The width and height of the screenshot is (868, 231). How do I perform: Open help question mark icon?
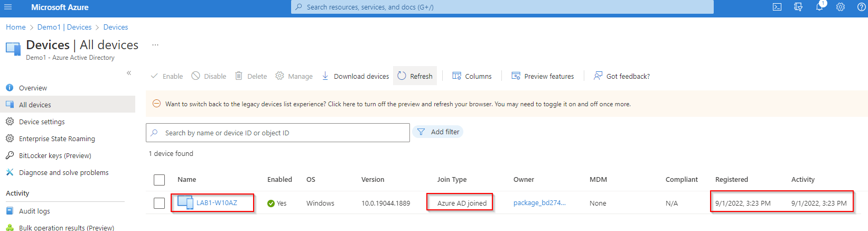(861, 7)
